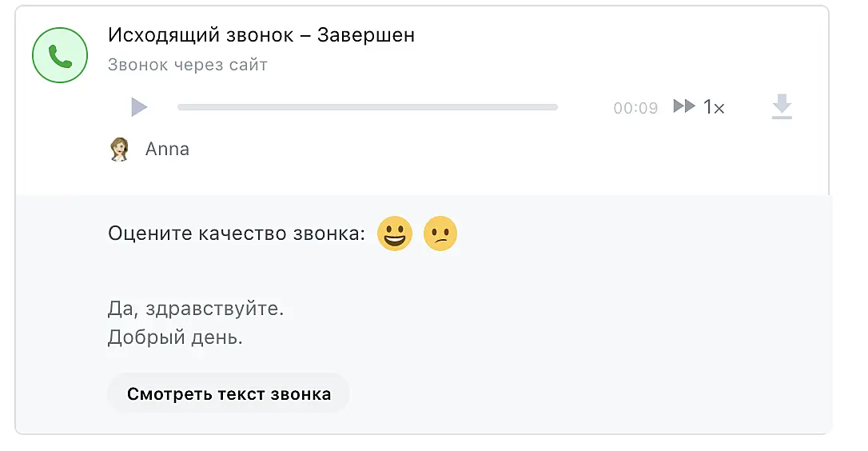
Task: Click the transcript line Да, здравствуйте.
Action: 196,309
